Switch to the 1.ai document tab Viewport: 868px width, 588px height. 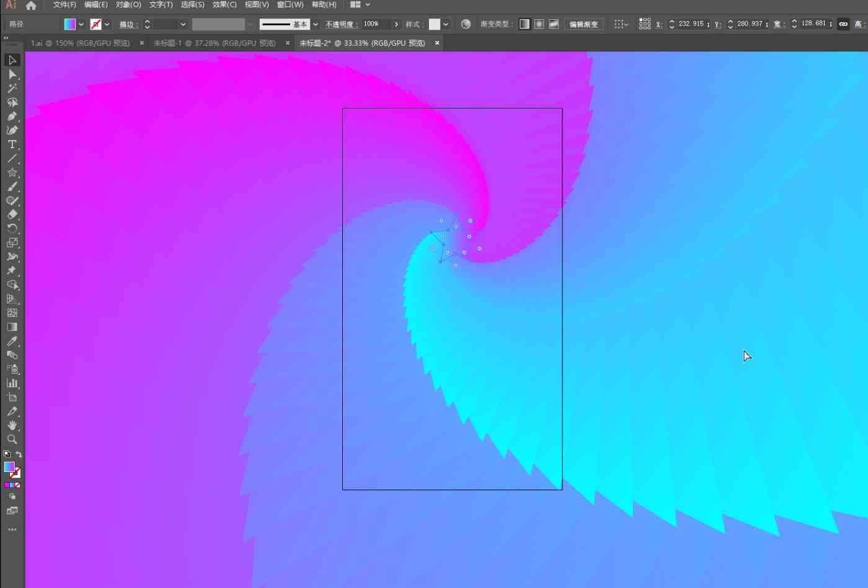81,43
